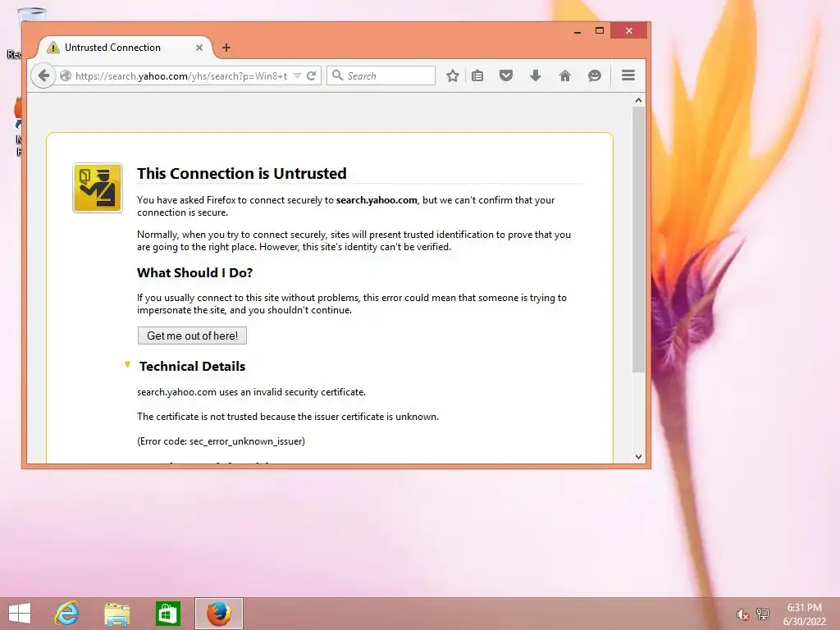
Task: Go back with the Firefox back arrow
Action: [x=43, y=75]
